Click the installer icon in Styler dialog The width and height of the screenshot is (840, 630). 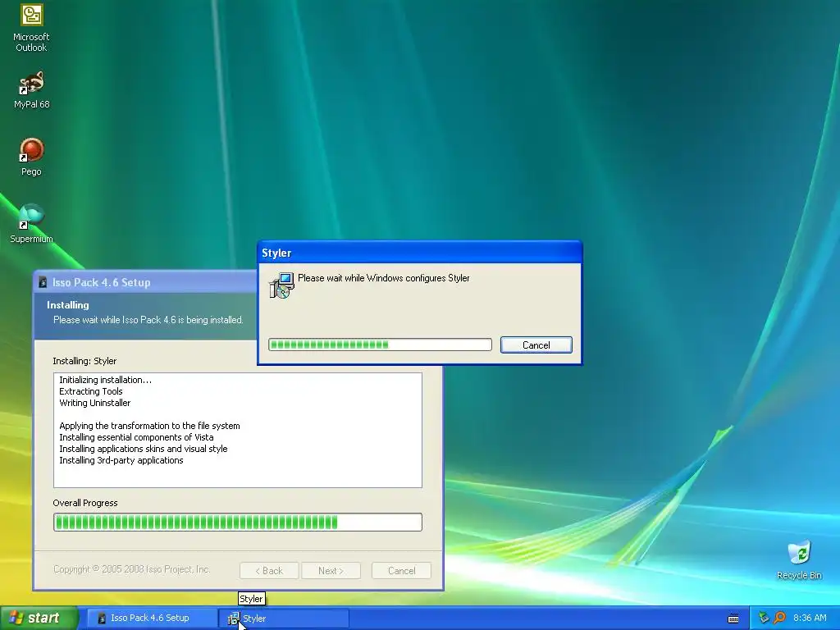[282, 285]
